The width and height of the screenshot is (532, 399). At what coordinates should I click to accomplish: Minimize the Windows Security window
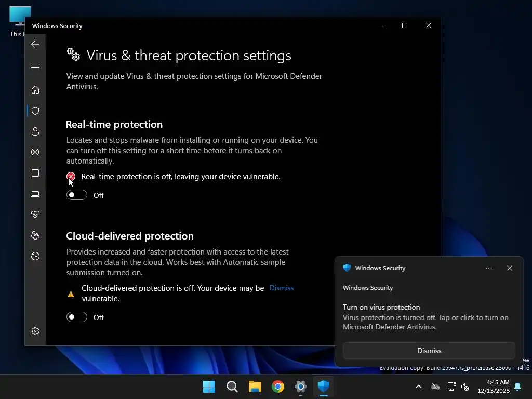point(381,25)
